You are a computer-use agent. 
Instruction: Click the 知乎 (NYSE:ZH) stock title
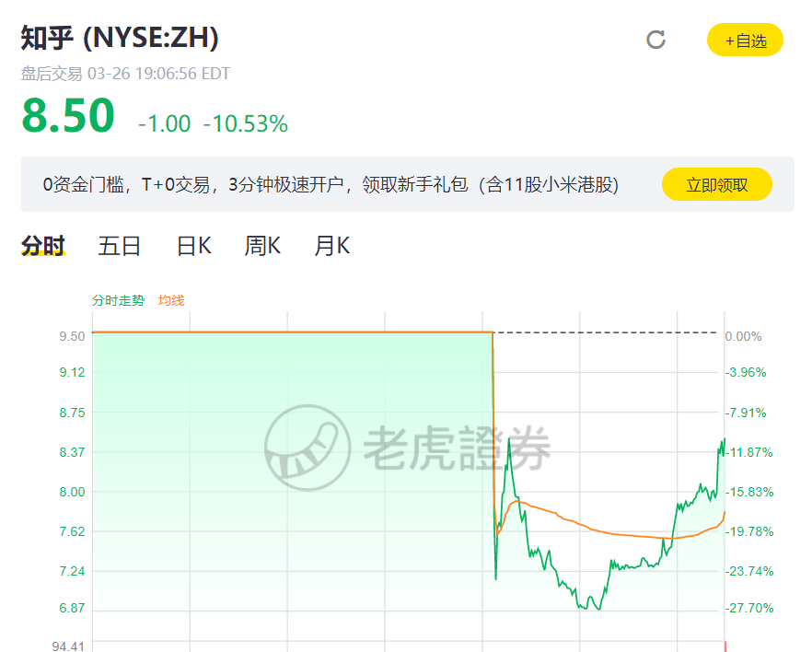click(120, 39)
